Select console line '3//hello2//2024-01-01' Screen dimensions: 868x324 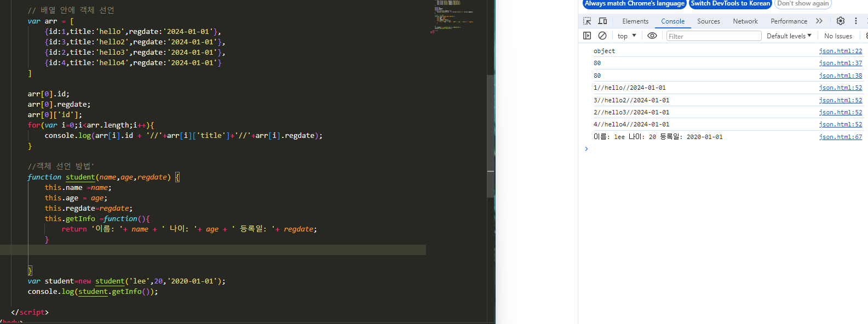coord(631,100)
